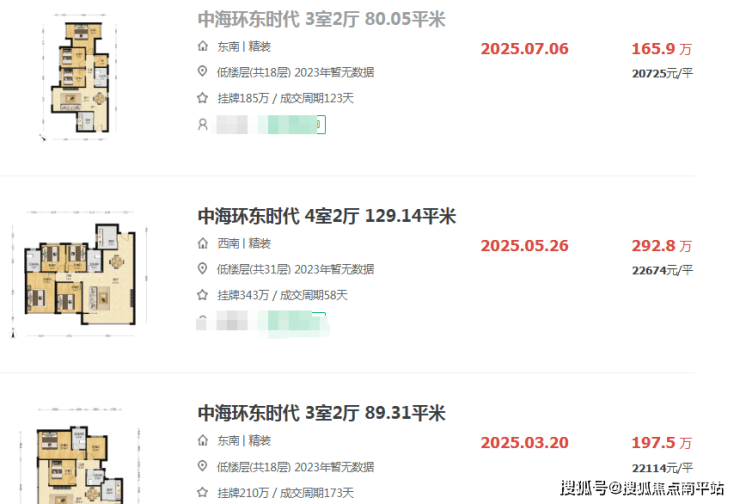Click the star icon beside 挂牌185万
The width and height of the screenshot is (740, 504).
pyautogui.click(x=202, y=98)
